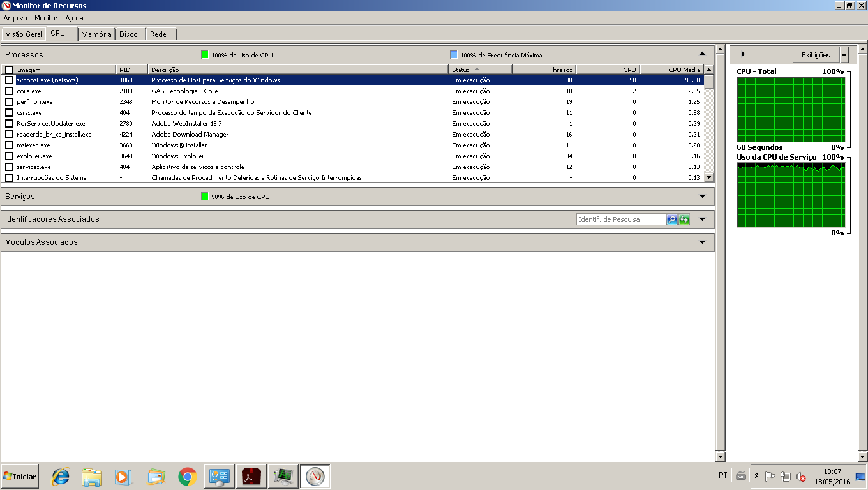Click the show desktop icon by the clock
868x490 pixels.
(x=860, y=477)
